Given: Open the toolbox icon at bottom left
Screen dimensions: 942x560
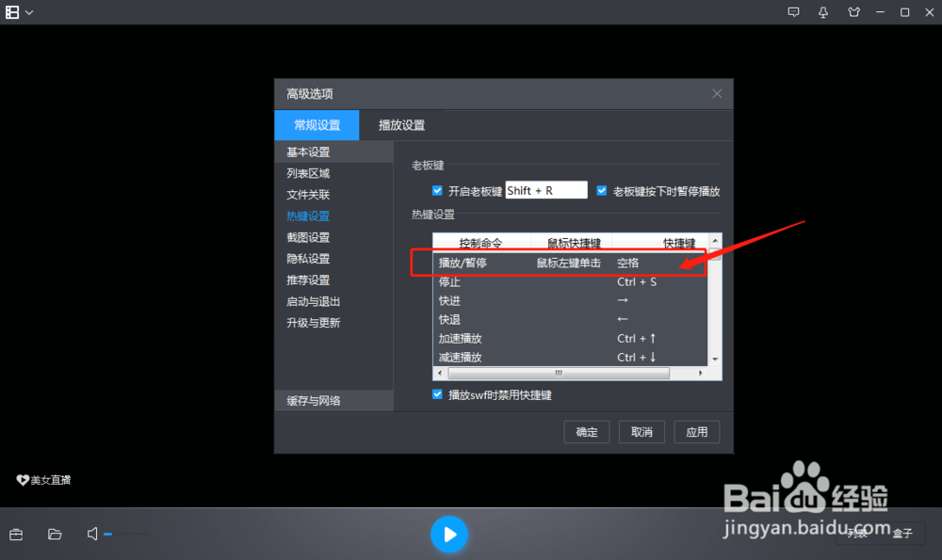Looking at the screenshot, I should point(16,534).
